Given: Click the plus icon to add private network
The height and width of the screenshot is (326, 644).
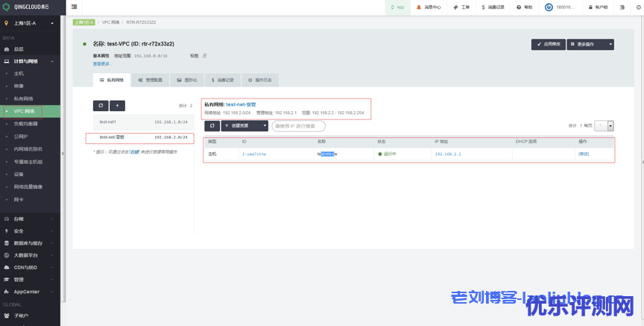Looking at the screenshot, I should click(117, 106).
